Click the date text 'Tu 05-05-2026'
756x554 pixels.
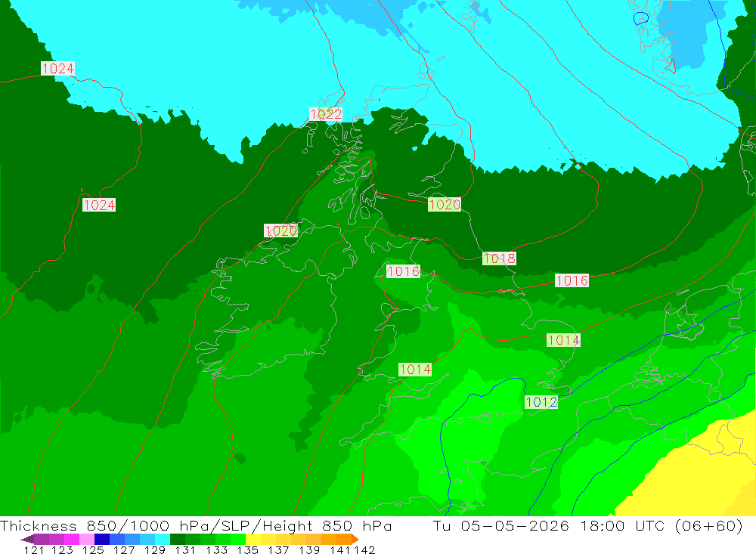(501, 525)
